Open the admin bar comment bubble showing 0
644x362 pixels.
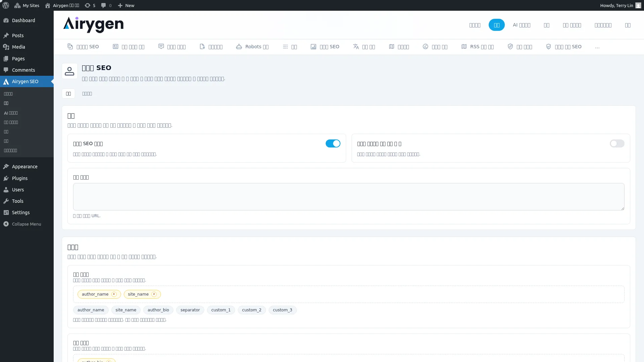coord(106,5)
